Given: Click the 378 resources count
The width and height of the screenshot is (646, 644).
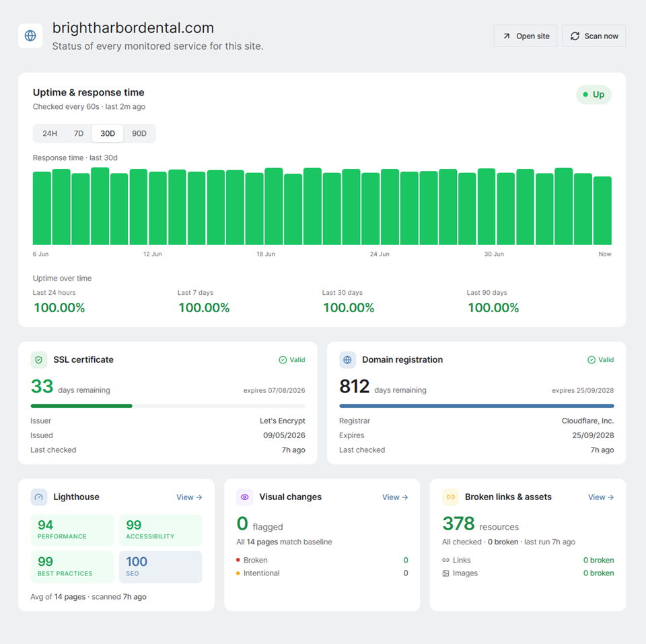Looking at the screenshot, I should [458, 524].
